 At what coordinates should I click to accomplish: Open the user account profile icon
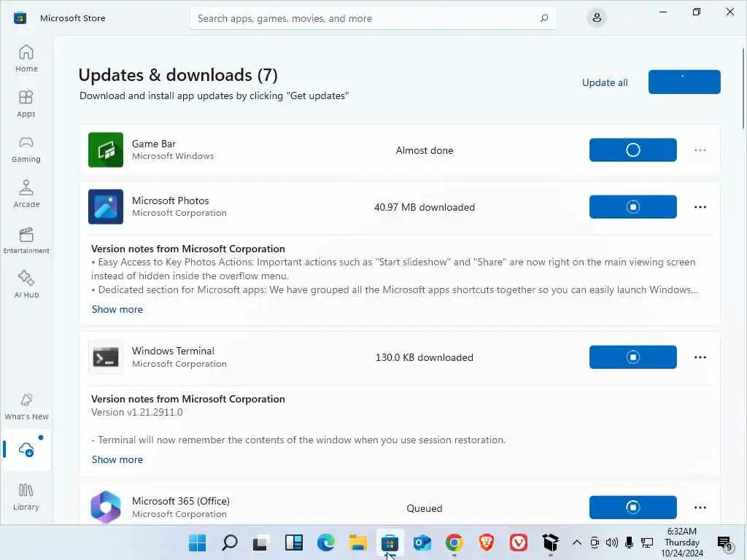click(x=597, y=18)
